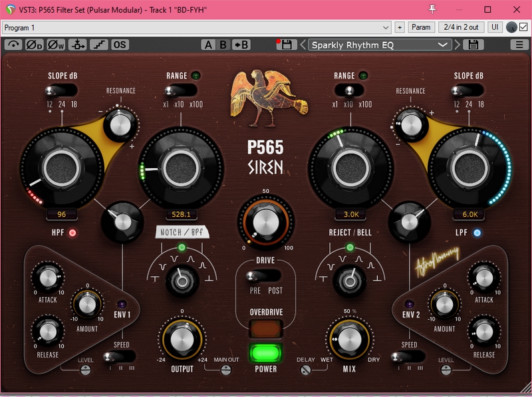Image resolution: width=532 pixels, height=397 pixels.
Task: Go to the next preset arrow
Action: 458,45
